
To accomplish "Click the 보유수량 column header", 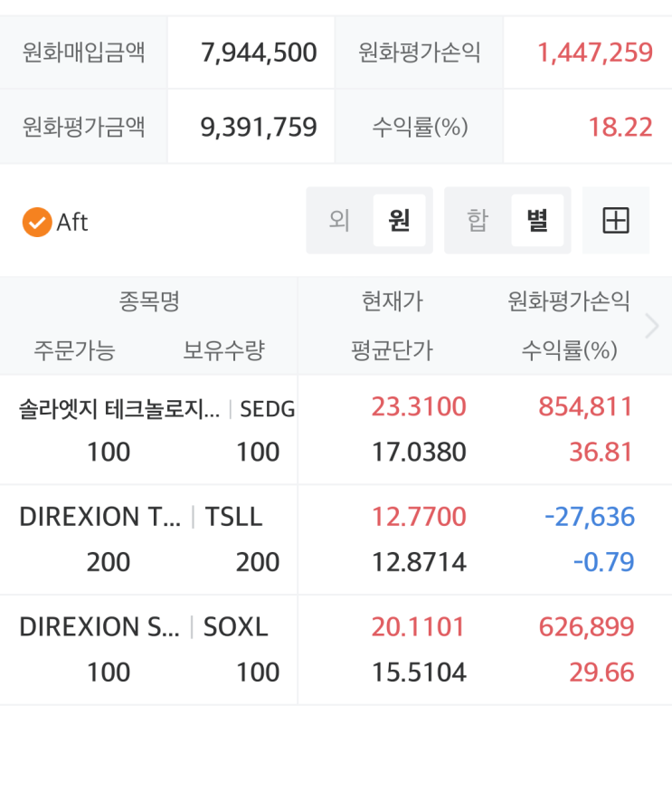I will click(x=223, y=350).
